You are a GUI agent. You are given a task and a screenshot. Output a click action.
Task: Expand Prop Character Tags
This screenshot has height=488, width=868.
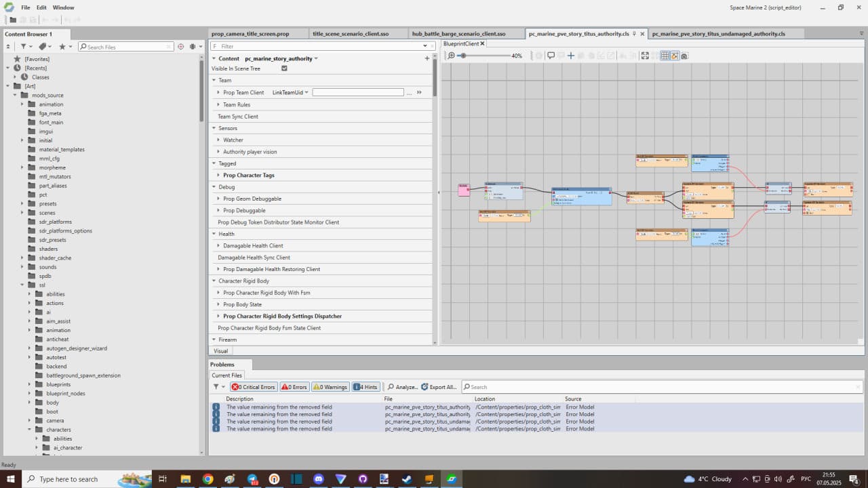218,175
